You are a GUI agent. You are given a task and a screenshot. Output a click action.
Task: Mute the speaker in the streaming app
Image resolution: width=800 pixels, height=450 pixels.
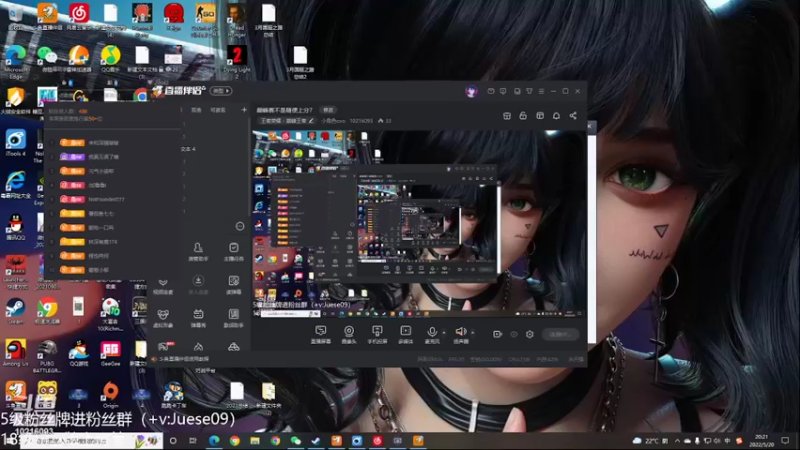point(461,335)
